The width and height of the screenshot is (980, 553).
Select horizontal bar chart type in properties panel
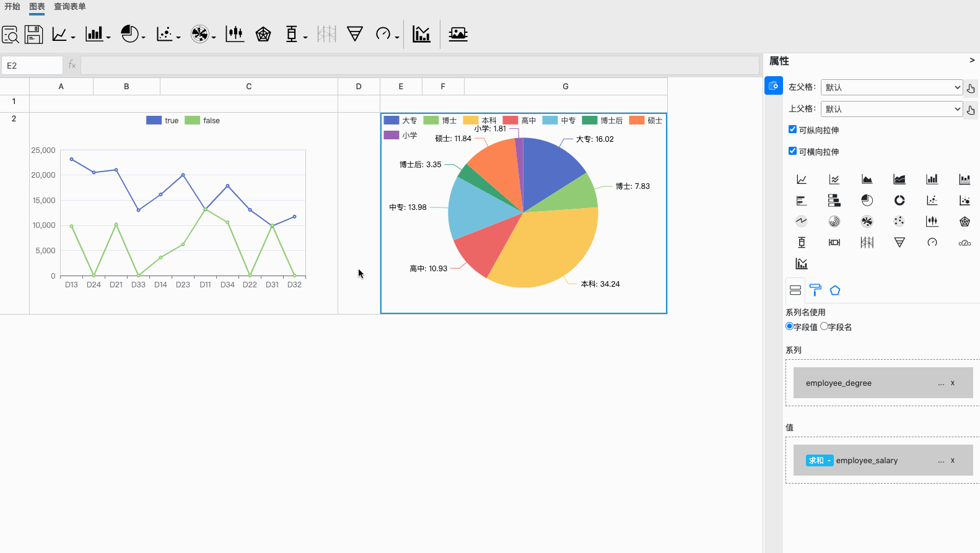pyautogui.click(x=802, y=201)
